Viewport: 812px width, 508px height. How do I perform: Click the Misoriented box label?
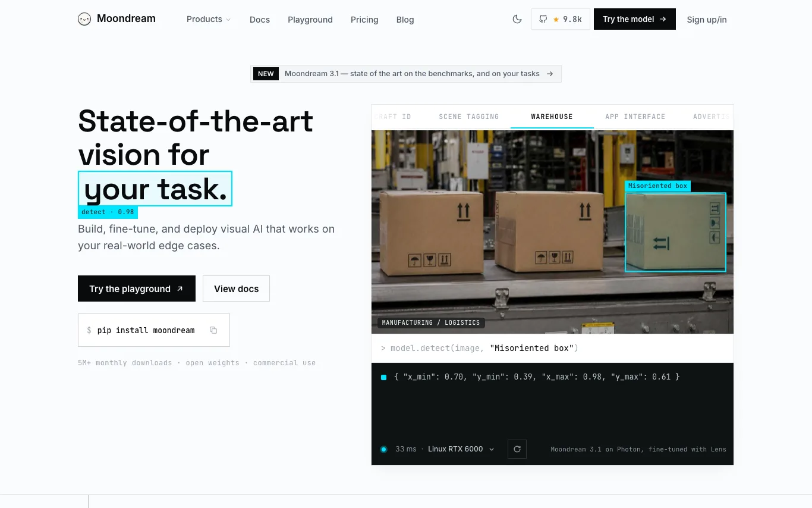657,186
